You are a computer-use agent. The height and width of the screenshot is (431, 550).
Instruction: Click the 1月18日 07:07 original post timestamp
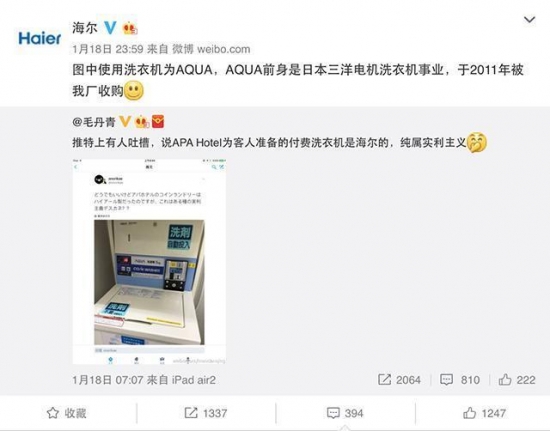pyautogui.click(x=108, y=380)
